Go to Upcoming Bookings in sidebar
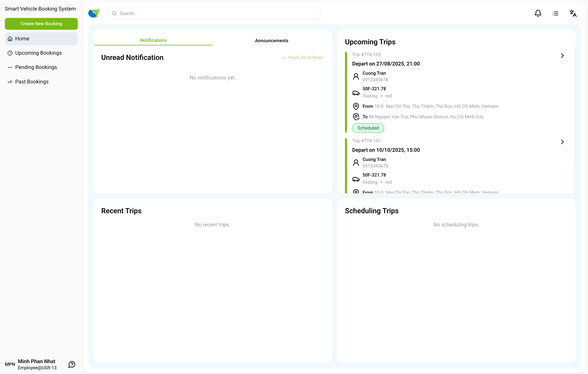 coord(38,53)
